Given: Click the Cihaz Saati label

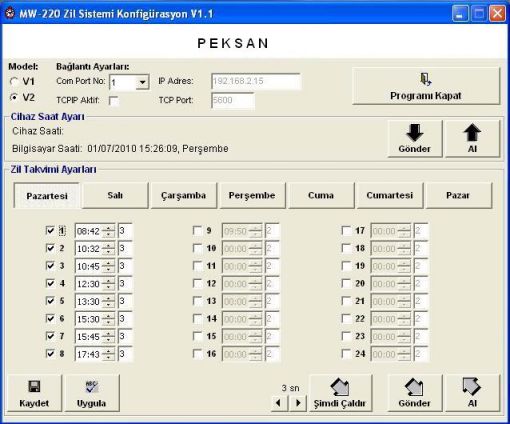Looking at the screenshot, I should [38, 131].
